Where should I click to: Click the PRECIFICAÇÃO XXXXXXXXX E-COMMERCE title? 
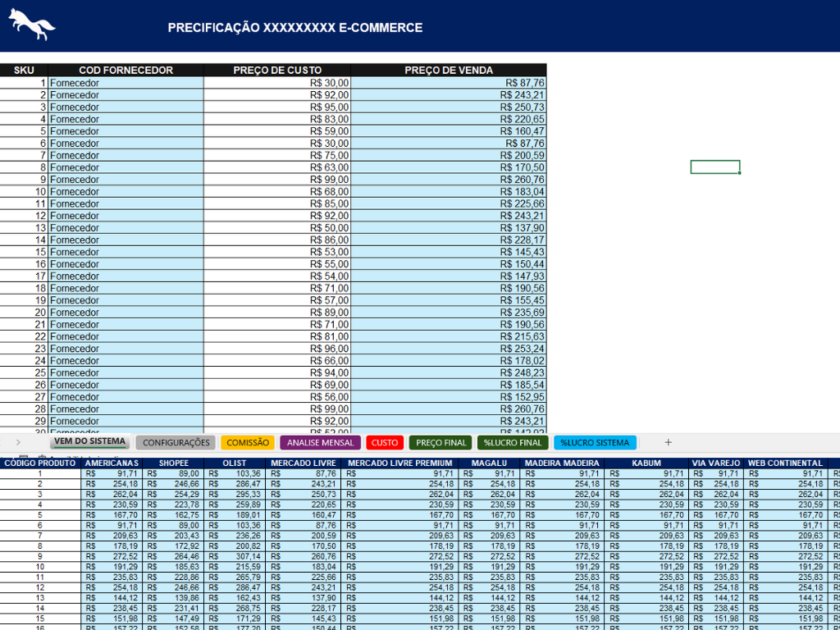(x=295, y=28)
